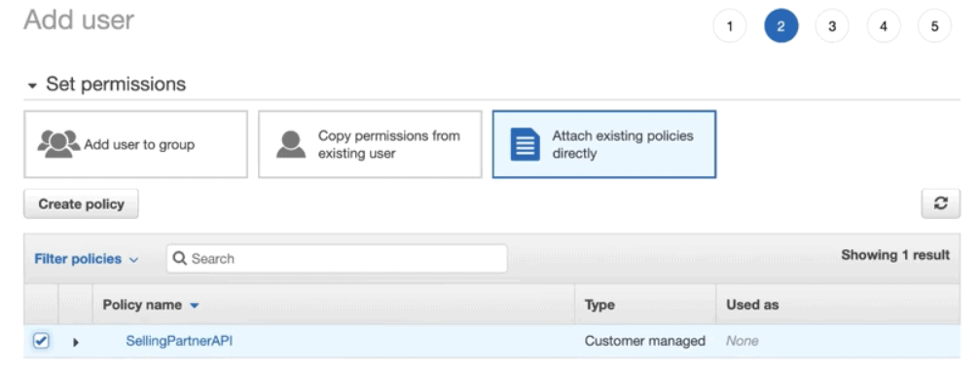Go to wizard step 5
Viewport: 980px width, 374px height.
point(934,26)
